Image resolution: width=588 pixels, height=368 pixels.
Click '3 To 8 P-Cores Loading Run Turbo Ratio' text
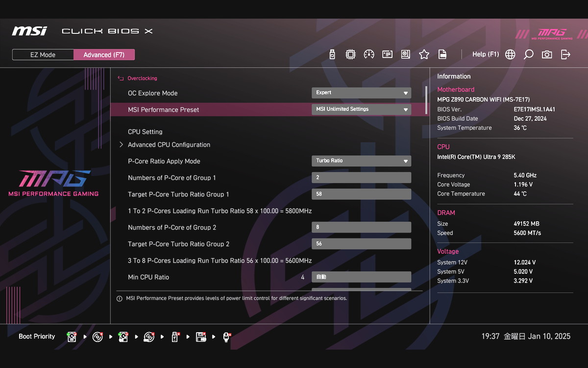pos(220,261)
